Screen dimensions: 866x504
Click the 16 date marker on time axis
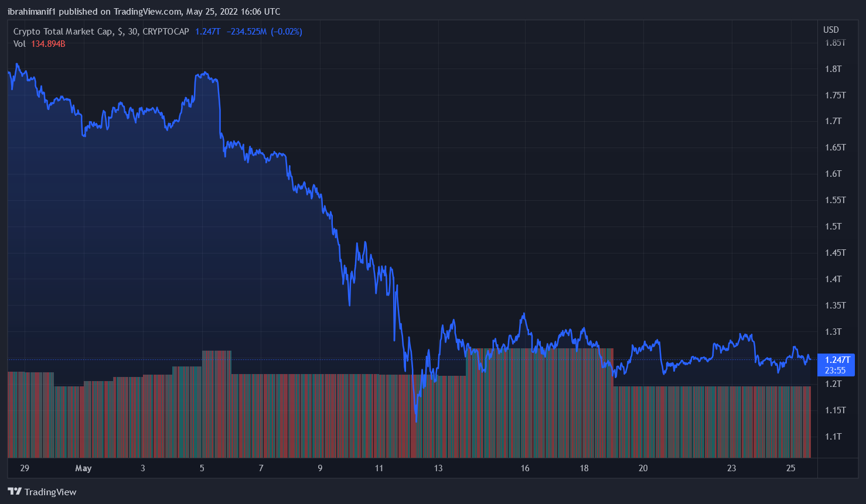click(x=525, y=468)
